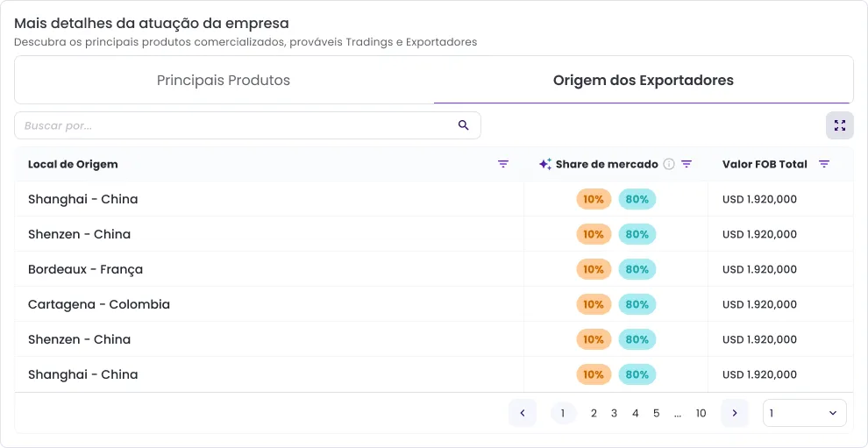The height and width of the screenshot is (448, 868).
Task: Go to previous page arrow
Action: click(522, 413)
